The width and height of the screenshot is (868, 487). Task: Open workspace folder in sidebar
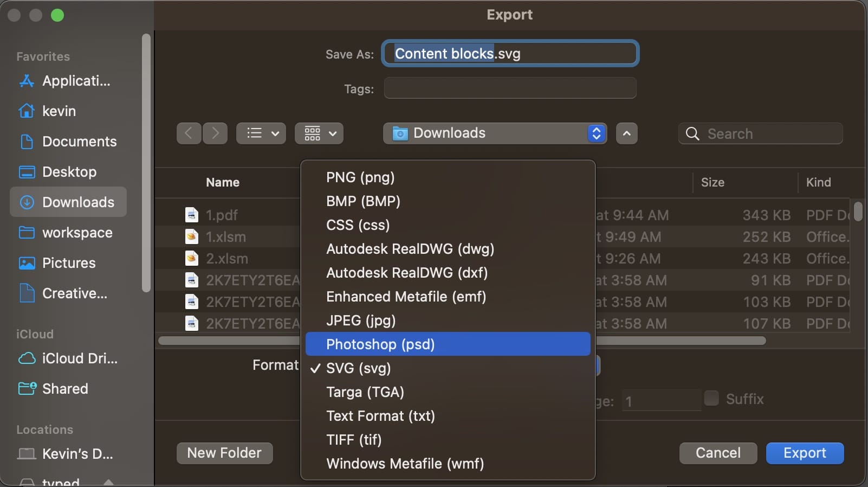point(68,233)
